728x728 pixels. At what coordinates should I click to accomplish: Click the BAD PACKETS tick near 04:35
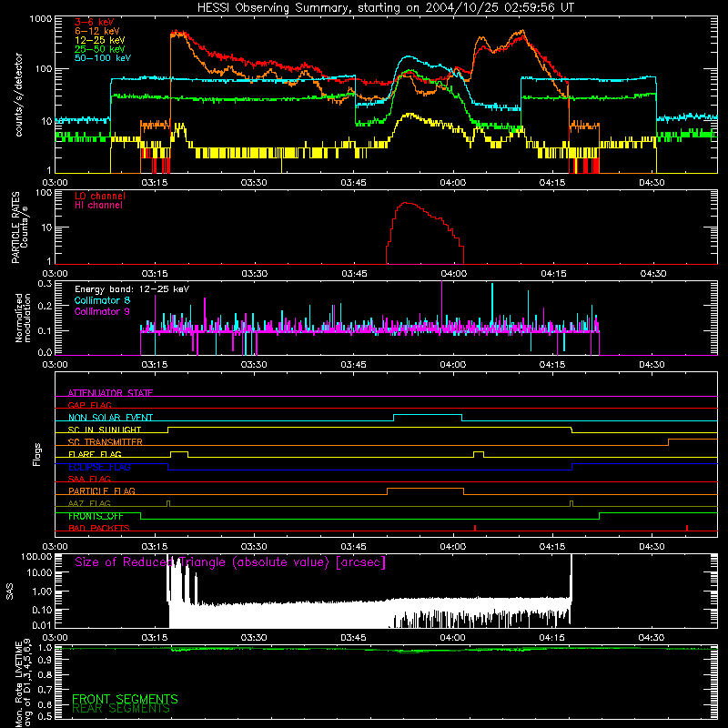coord(687,528)
